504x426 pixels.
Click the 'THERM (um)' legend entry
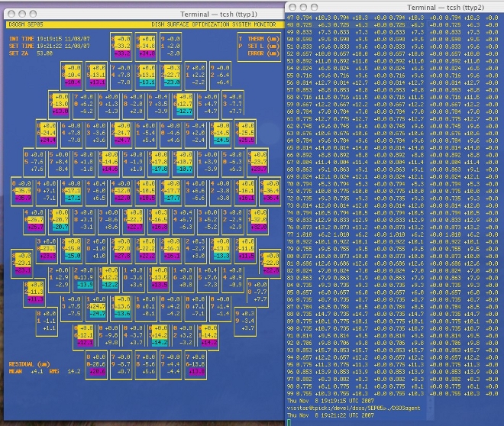[x=263, y=39]
